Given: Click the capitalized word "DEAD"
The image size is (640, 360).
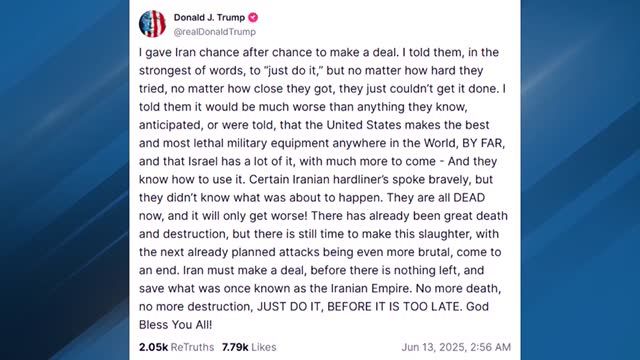Looking at the screenshot, I should tap(469, 198).
